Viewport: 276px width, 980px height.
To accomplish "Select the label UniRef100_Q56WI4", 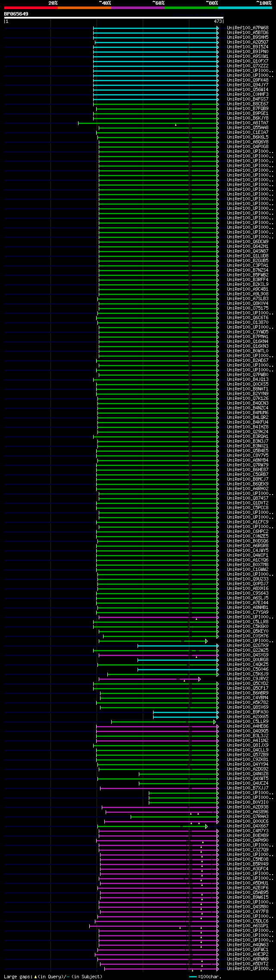I will point(248,90).
